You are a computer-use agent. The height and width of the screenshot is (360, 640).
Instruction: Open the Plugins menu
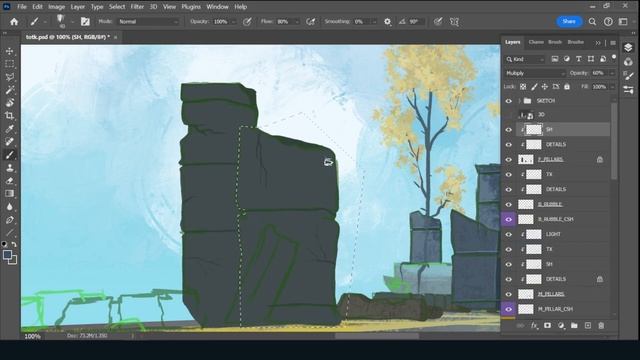[191, 7]
